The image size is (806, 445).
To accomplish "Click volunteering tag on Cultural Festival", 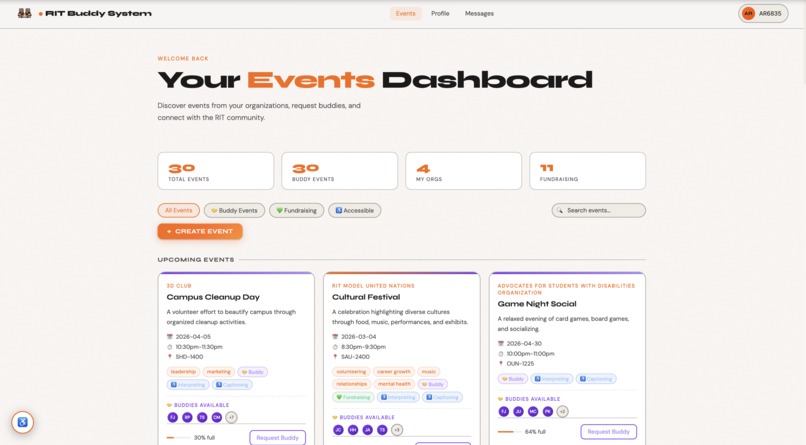I will point(351,372).
